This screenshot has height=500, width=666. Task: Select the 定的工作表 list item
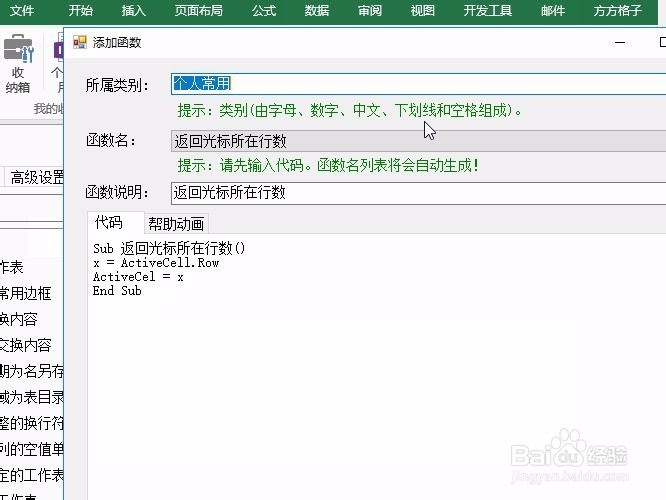click(x=32, y=475)
